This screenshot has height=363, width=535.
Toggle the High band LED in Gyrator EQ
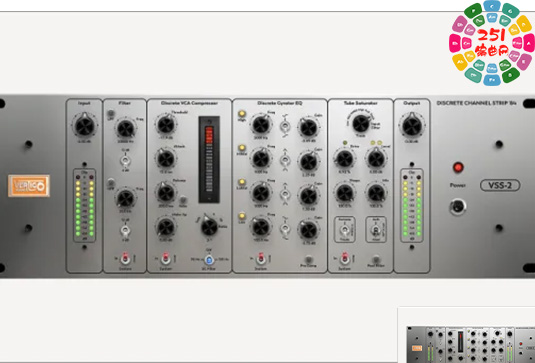[x=242, y=113]
